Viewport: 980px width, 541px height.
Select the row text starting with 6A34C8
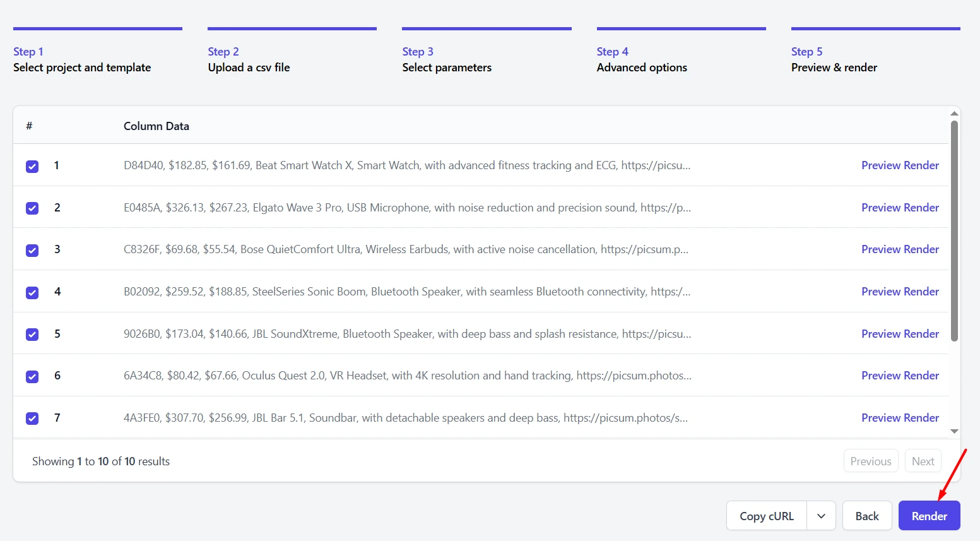click(408, 376)
